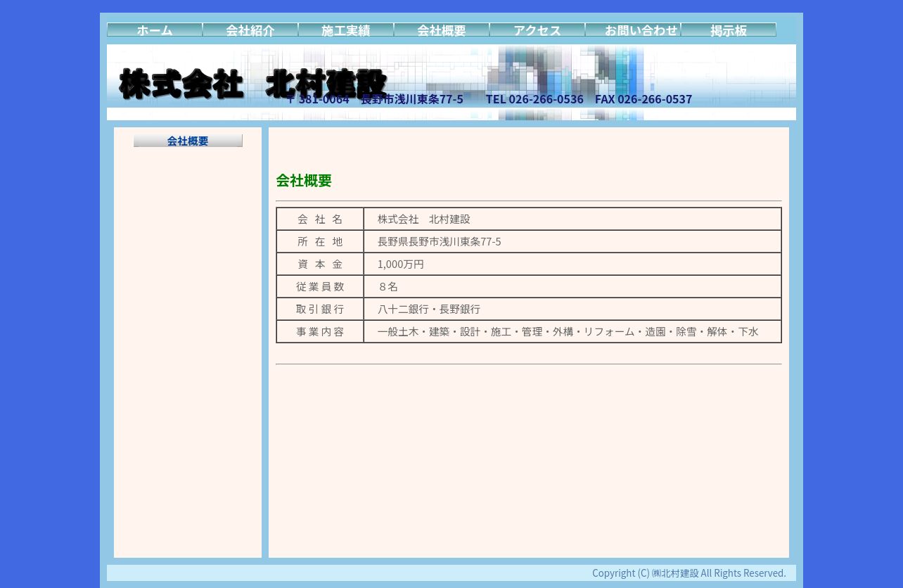
Task: Click the 会社概要 sidebar button
Action: point(188,141)
